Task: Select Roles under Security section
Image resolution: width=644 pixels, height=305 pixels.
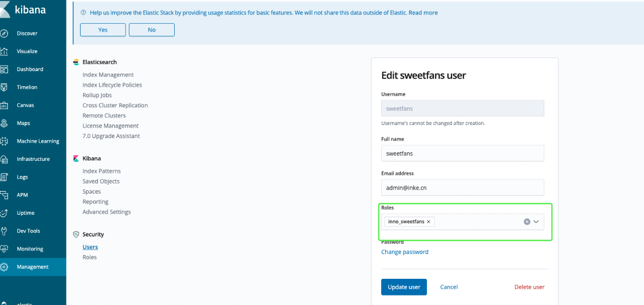Action: [x=90, y=257]
